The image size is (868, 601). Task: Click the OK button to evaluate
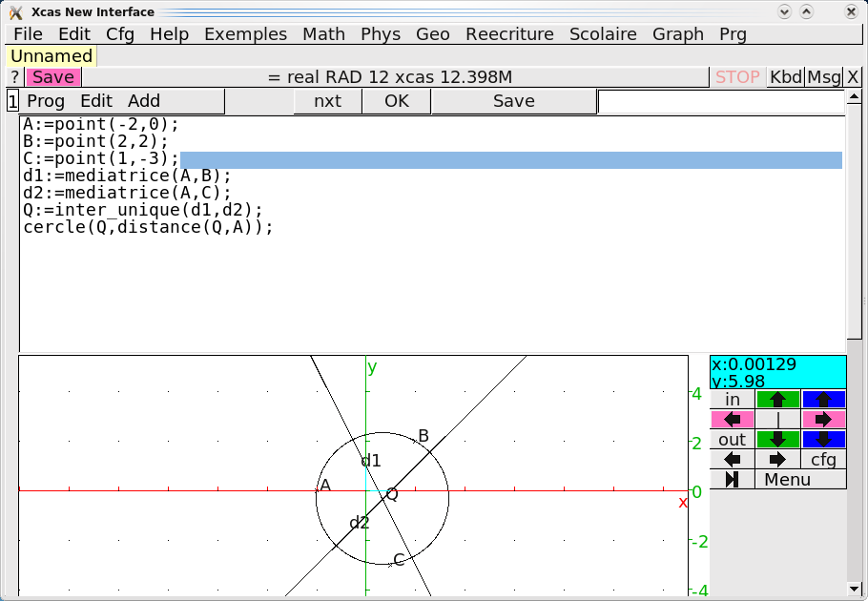click(397, 101)
